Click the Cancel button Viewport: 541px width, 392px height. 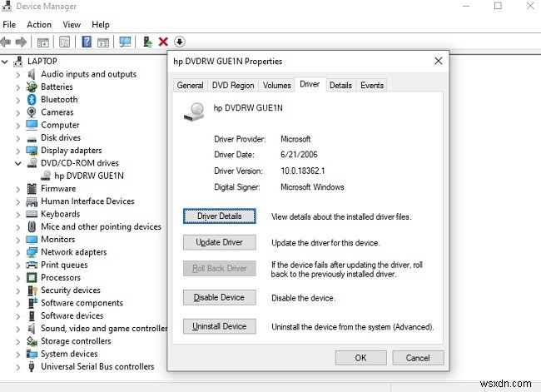tap(418, 358)
